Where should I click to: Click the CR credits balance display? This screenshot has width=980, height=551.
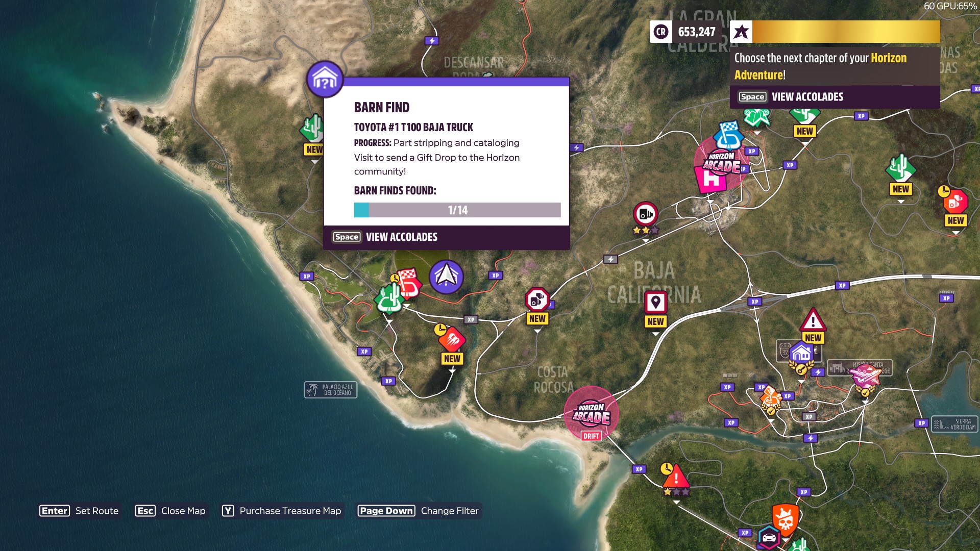point(685,32)
